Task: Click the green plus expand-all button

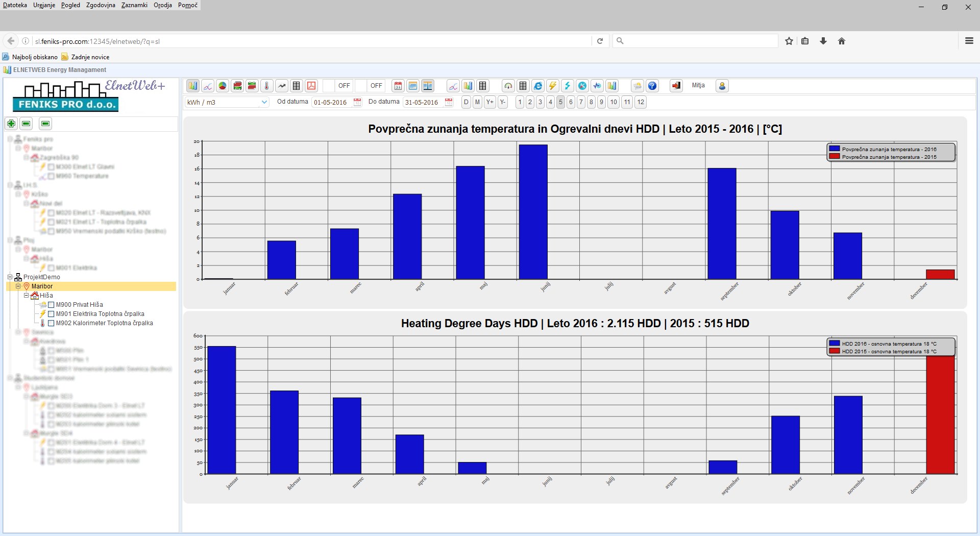Action: click(x=11, y=124)
